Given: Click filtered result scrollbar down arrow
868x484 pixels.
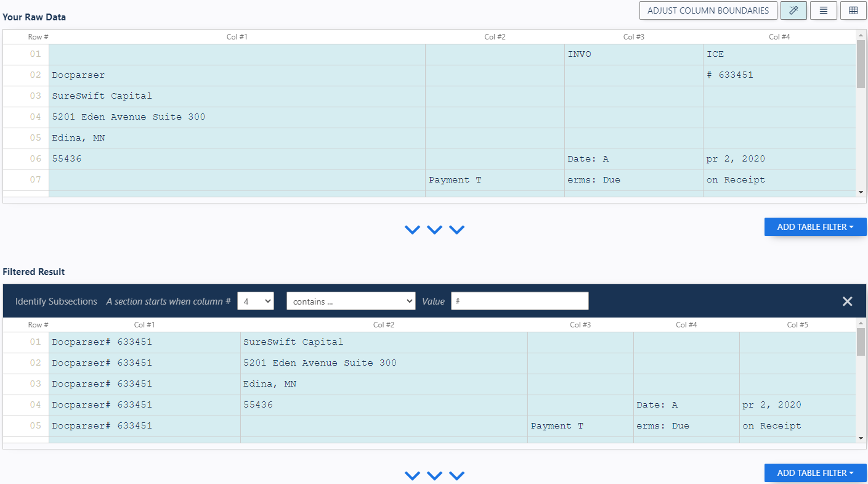Looking at the screenshot, I should [x=861, y=438].
